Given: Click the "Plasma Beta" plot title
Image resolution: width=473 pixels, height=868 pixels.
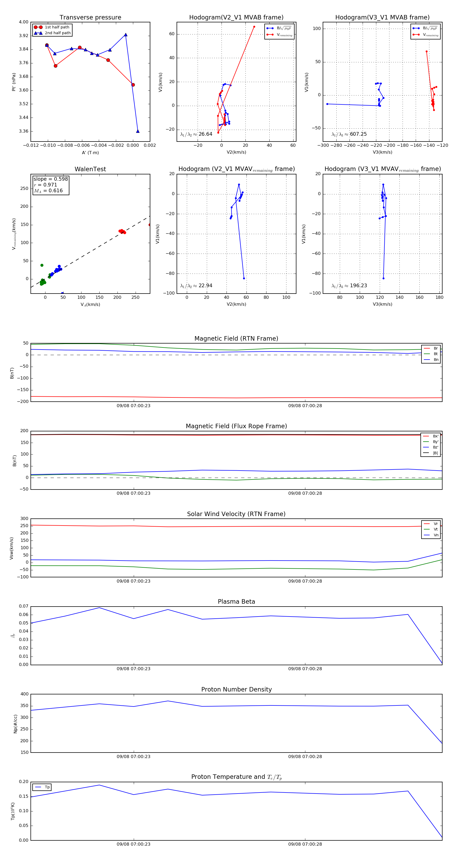Looking at the screenshot, I should (236, 602).
